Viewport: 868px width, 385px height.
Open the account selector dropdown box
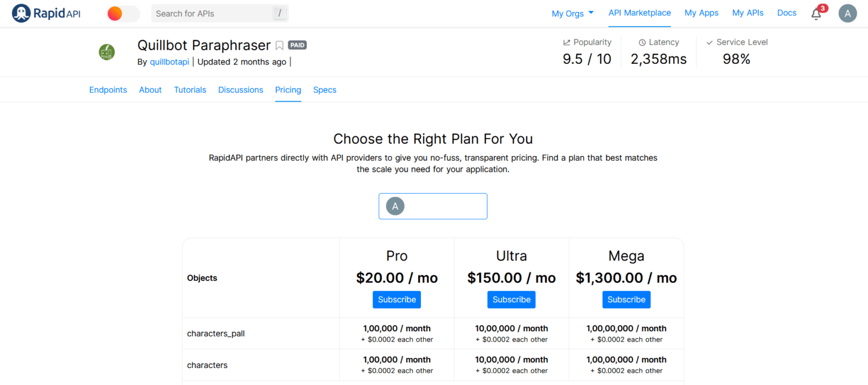[x=433, y=206]
